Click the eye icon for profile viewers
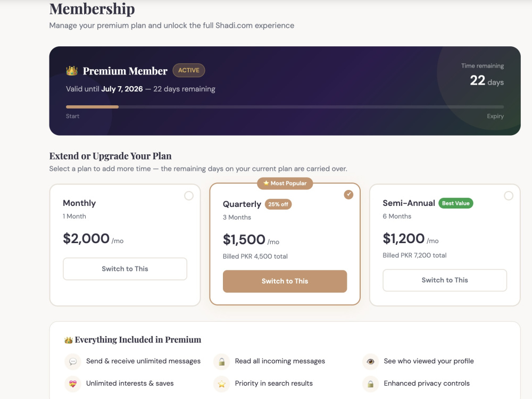The width and height of the screenshot is (532, 399). pos(370,361)
